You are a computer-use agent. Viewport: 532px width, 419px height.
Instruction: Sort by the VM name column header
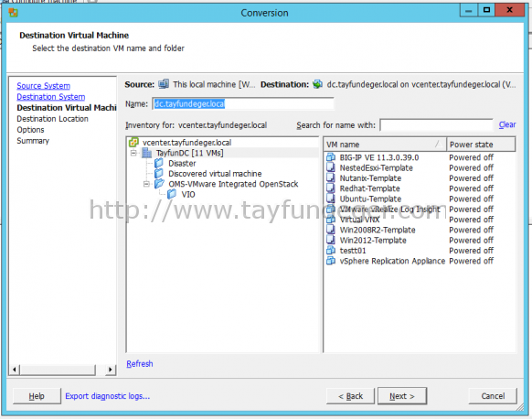pyautogui.click(x=385, y=145)
